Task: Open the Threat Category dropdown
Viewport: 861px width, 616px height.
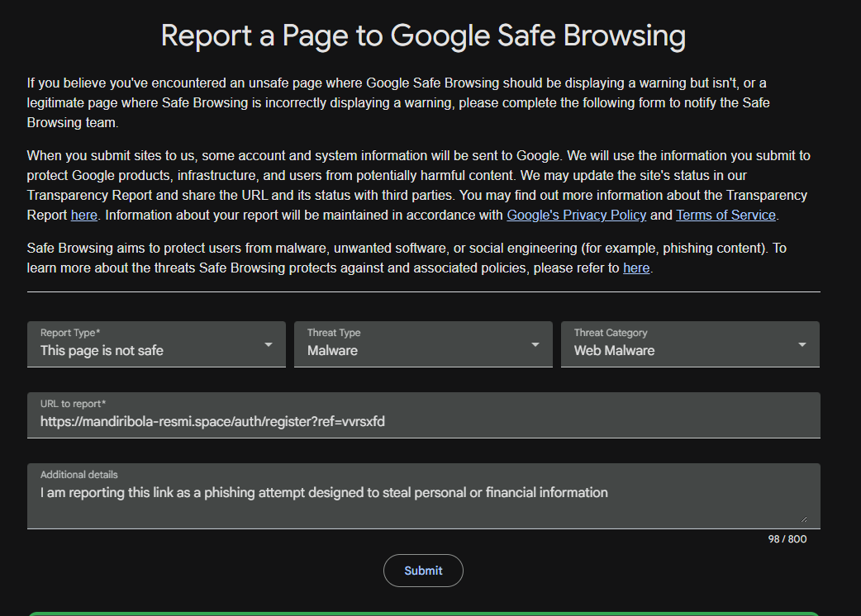Action: (690, 344)
